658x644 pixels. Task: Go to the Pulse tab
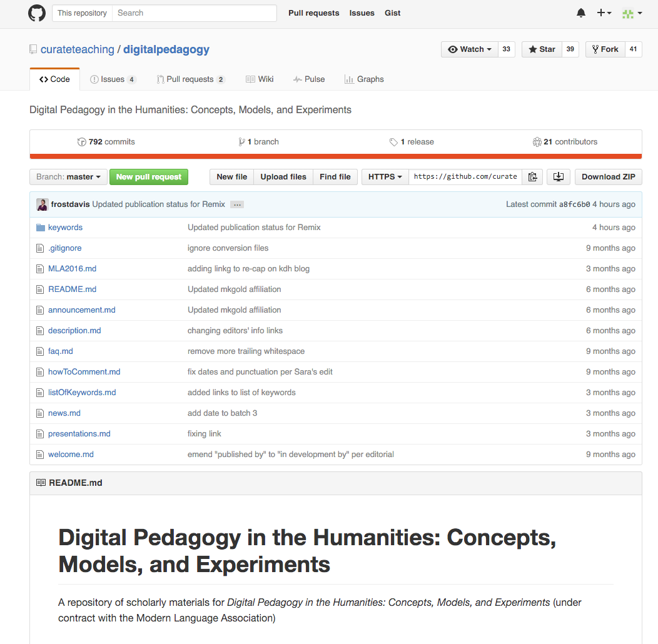click(x=309, y=79)
